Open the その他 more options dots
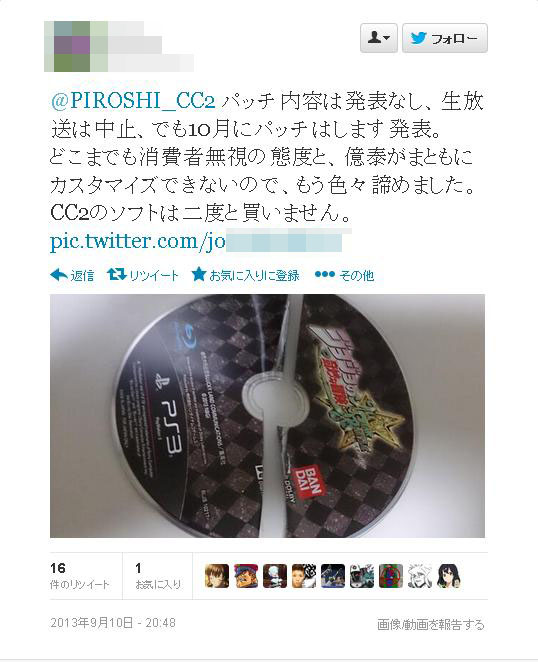Image resolution: width=538 pixels, height=662 pixels. pos(324,274)
